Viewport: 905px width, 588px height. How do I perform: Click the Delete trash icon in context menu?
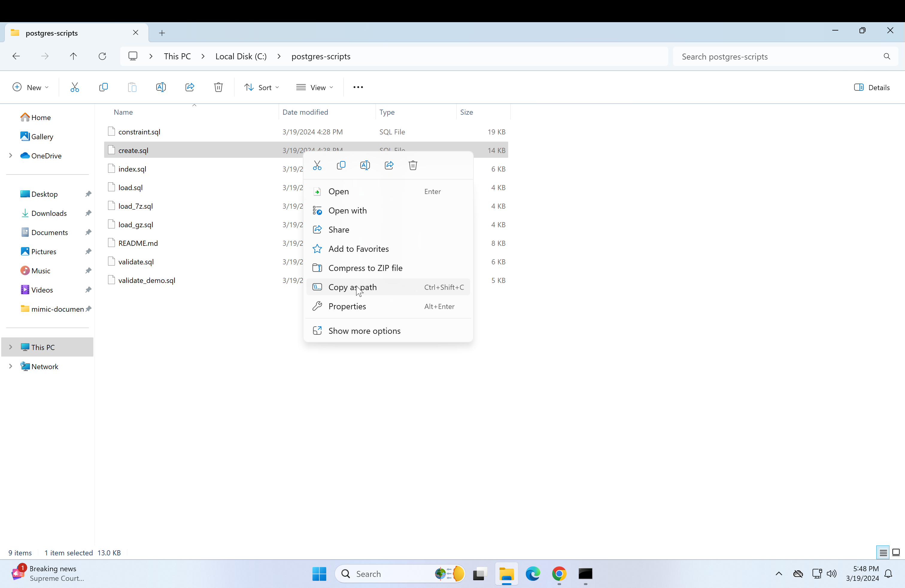coord(413,166)
